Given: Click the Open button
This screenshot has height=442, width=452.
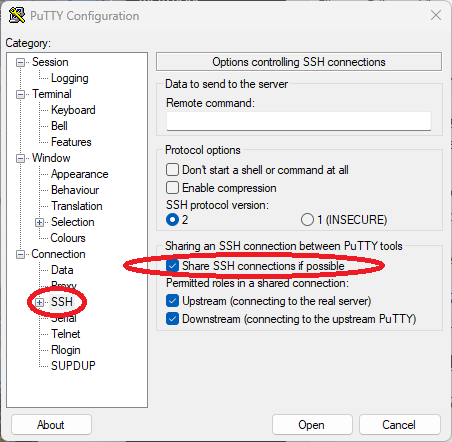Looking at the screenshot, I should [x=312, y=425].
